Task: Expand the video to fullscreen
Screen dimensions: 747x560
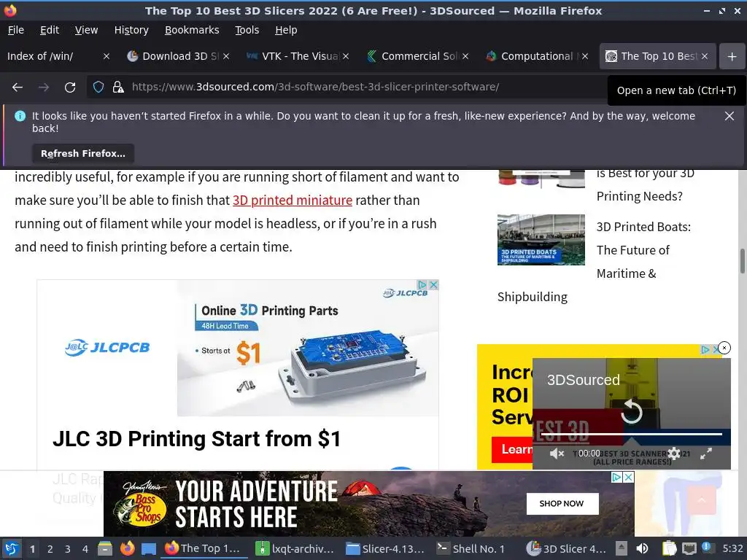Action: pyautogui.click(x=705, y=454)
